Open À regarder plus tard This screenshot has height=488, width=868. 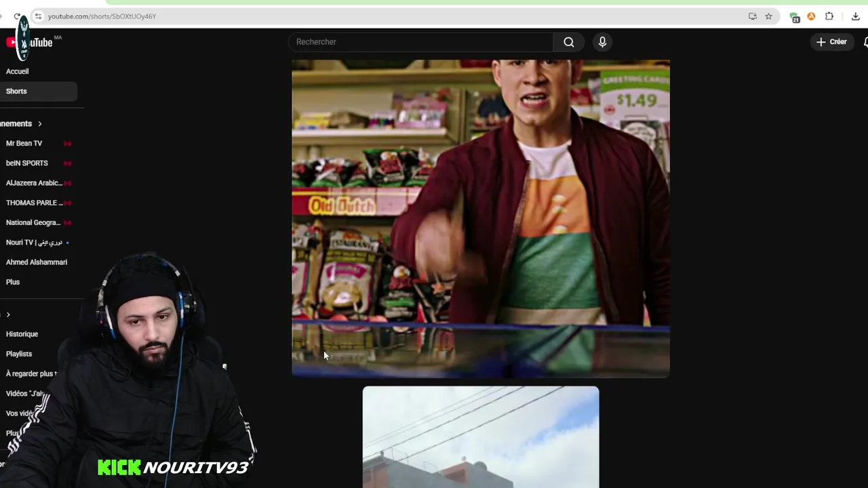pyautogui.click(x=31, y=373)
